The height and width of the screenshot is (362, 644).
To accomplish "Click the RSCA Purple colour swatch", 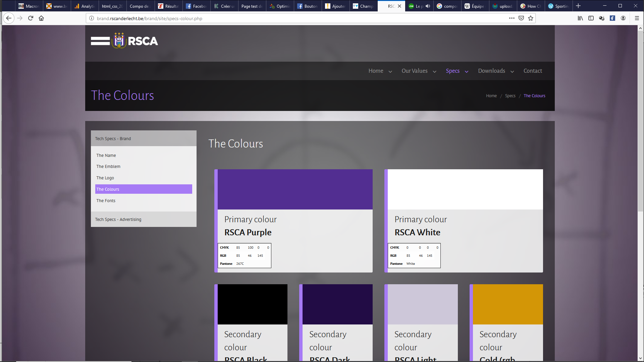I will 295,189.
